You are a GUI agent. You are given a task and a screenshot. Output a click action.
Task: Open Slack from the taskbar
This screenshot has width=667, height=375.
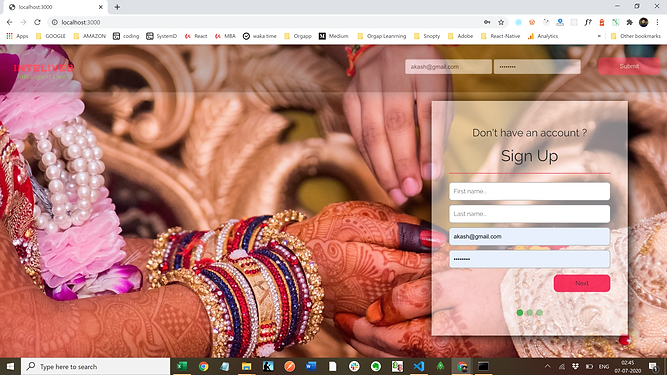354,366
